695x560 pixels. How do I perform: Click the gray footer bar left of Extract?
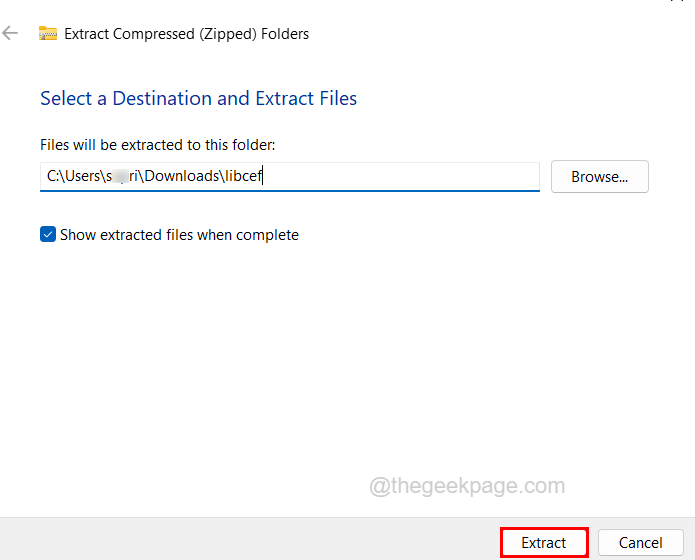(250, 542)
